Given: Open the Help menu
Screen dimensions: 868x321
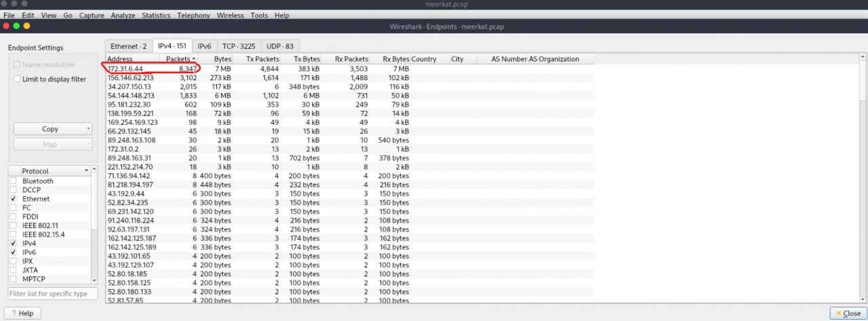Looking at the screenshot, I should click(282, 15).
